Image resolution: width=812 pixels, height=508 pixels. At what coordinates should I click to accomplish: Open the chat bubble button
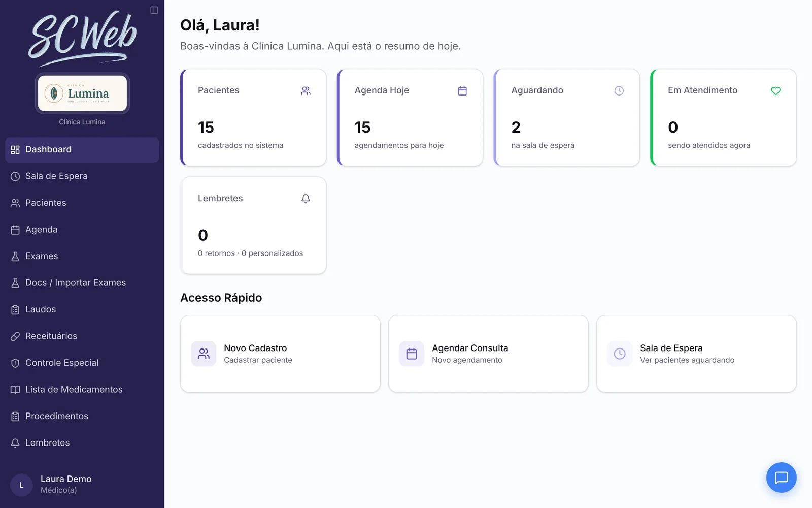[781, 478]
